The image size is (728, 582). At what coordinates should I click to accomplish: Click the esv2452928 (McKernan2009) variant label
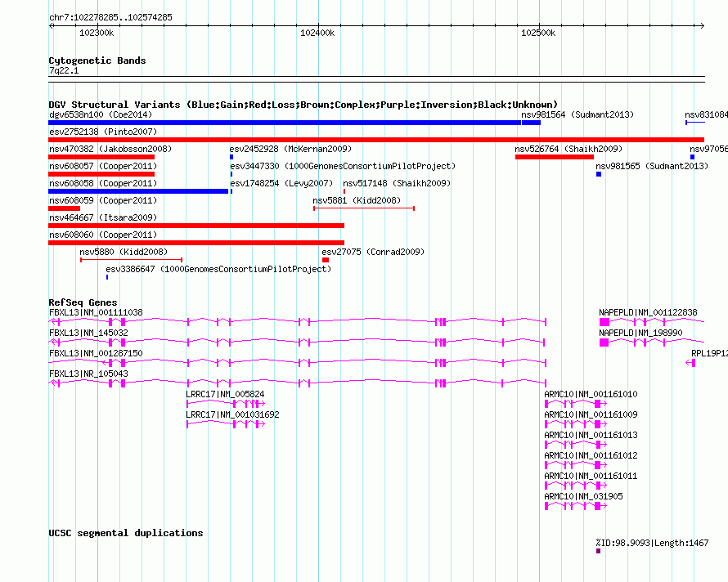(290, 149)
